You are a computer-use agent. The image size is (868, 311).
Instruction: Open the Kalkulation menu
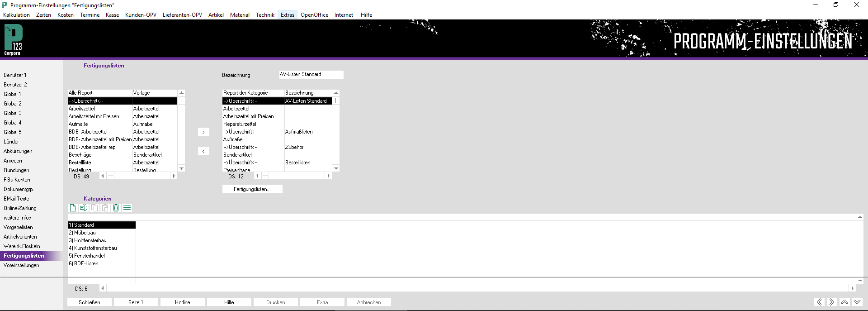click(17, 15)
